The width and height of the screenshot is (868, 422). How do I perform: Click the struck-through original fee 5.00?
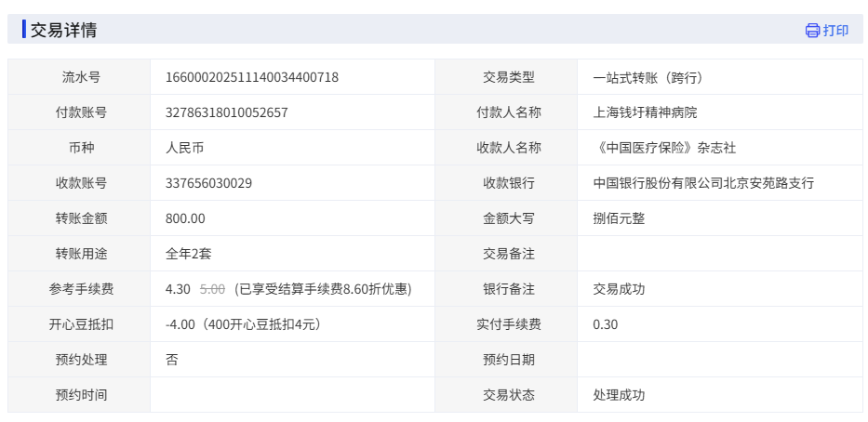click(212, 289)
